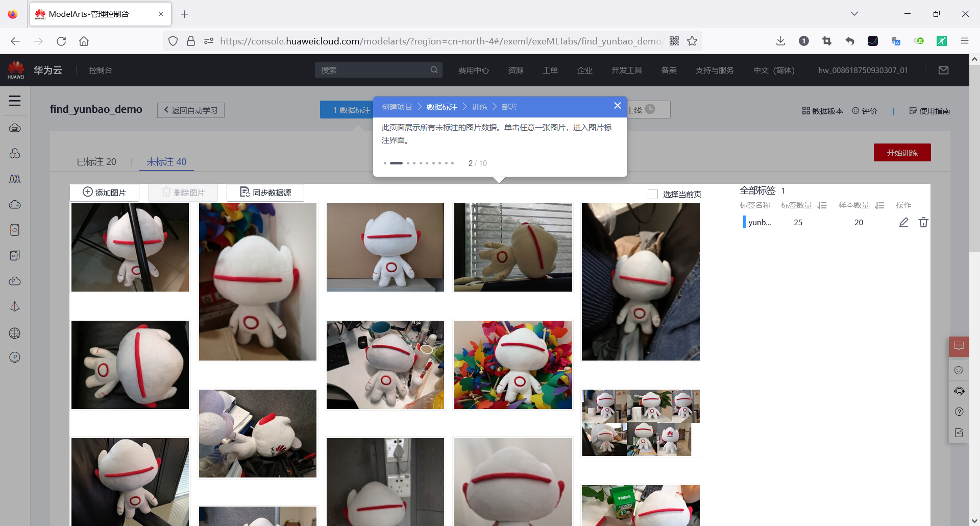The image size is (980, 526).
Task: Click the mail messages envelope icon
Action: [943, 70]
